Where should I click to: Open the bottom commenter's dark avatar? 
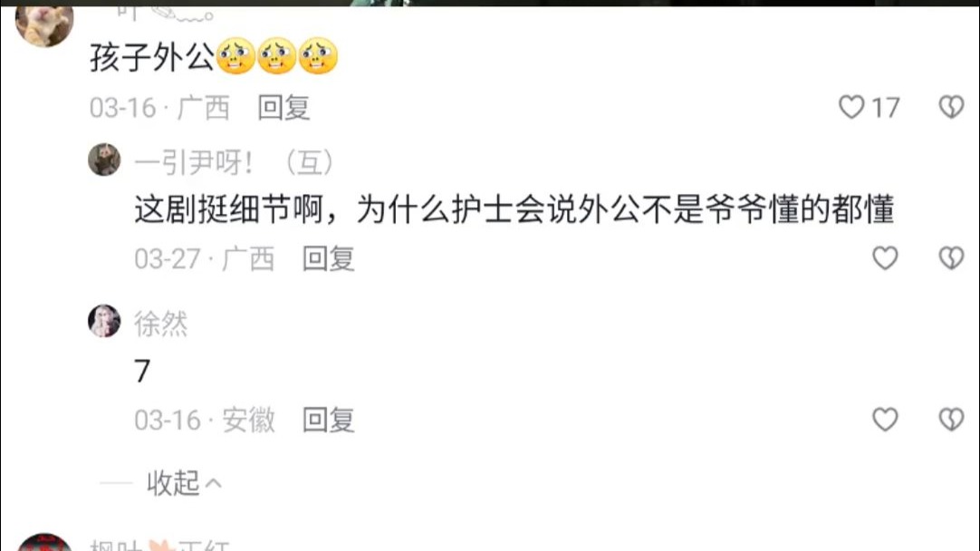(44, 542)
